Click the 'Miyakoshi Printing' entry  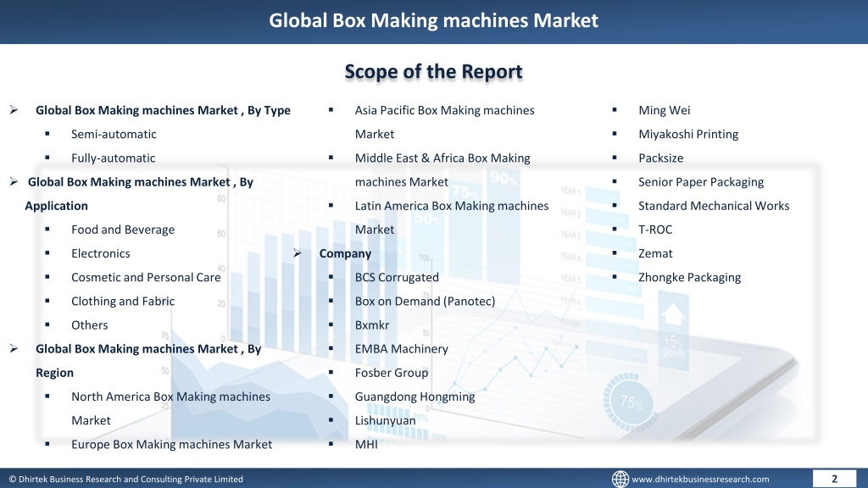coord(688,134)
